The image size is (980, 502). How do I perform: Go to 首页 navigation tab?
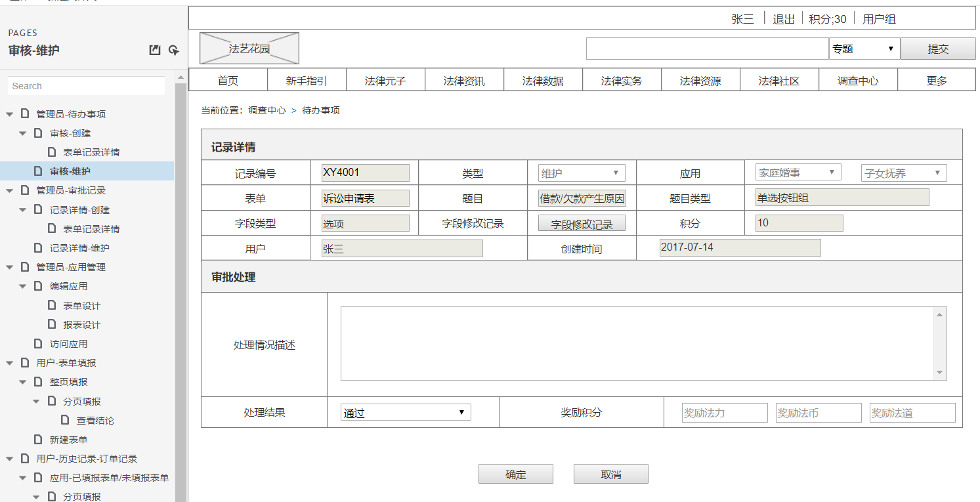tap(228, 81)
